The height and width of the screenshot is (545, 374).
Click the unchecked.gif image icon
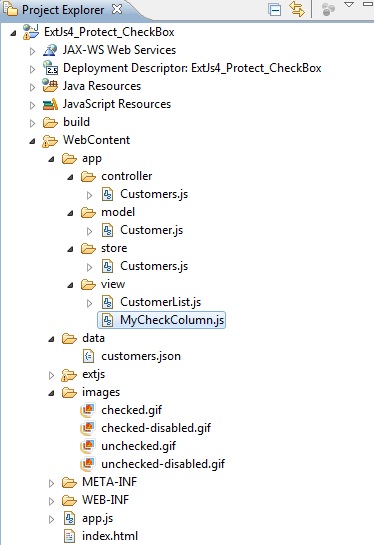click(87, 446)
